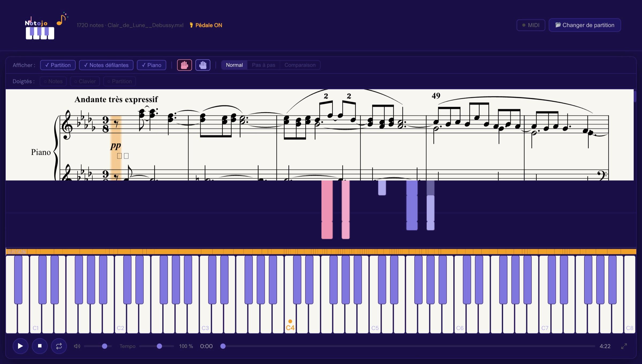This screenshot has height=364, width=642.
Task: Uncheck the Partition display option
Action: click(58, 65)
